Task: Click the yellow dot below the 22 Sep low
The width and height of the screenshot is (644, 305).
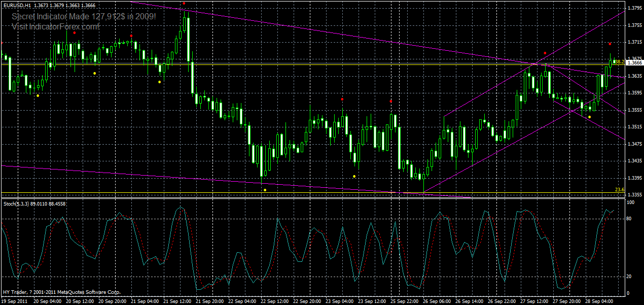Action: click(x=264, y=189)
